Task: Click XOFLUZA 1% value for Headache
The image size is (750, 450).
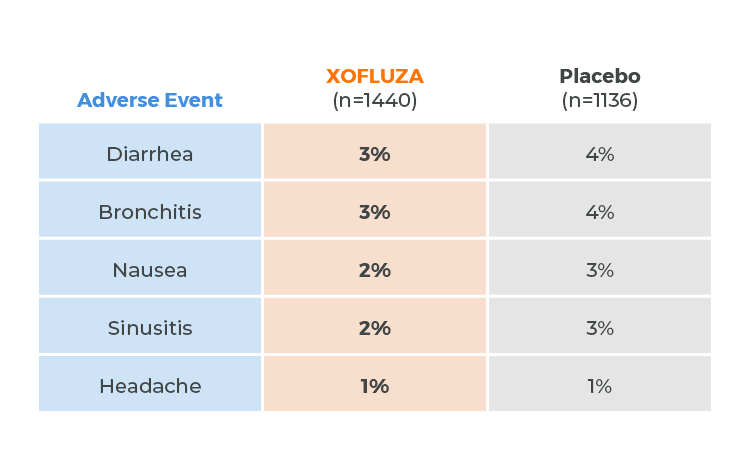Action: click(x=375, y=386)
